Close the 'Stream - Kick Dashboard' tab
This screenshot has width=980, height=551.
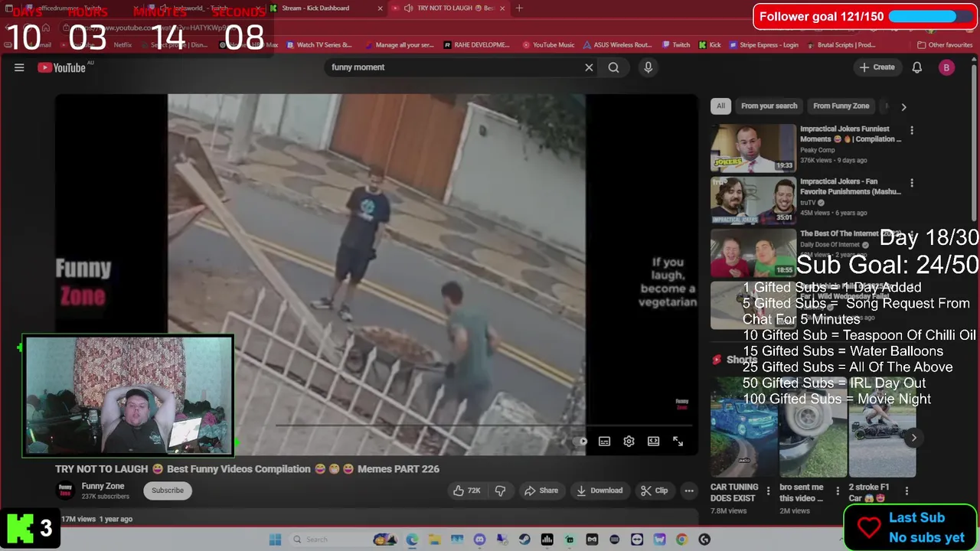click(x=381, y=8)
